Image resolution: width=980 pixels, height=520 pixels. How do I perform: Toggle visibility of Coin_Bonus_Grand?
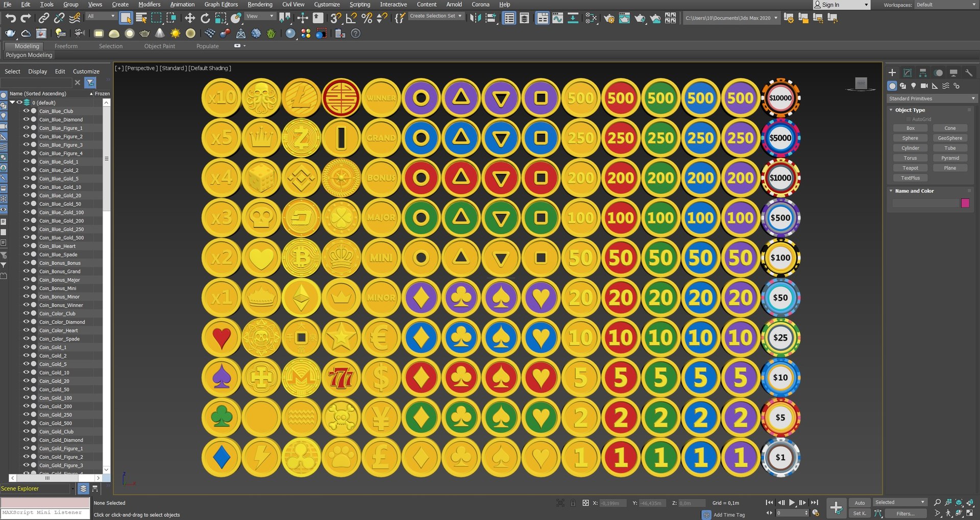[x=26, y=271]
